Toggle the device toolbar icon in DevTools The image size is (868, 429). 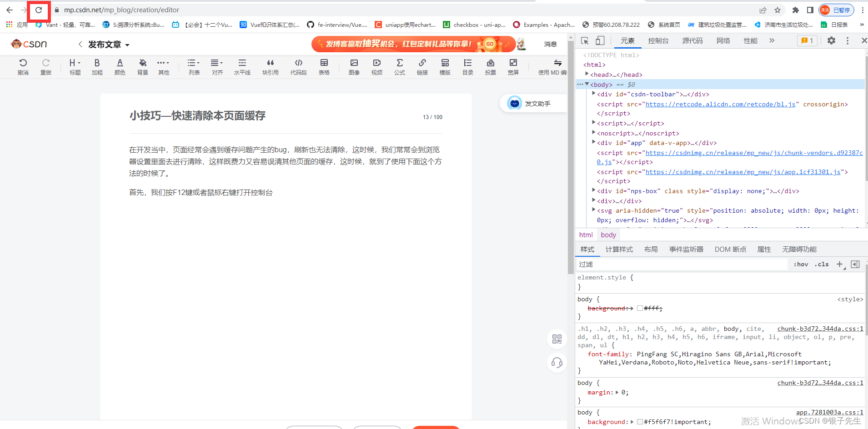click(x=600, y=40)
